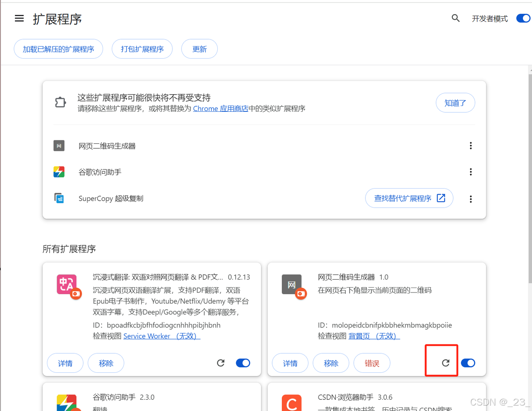
Task: Click 打包扩展程序 at the top
Action: (142, 49)
